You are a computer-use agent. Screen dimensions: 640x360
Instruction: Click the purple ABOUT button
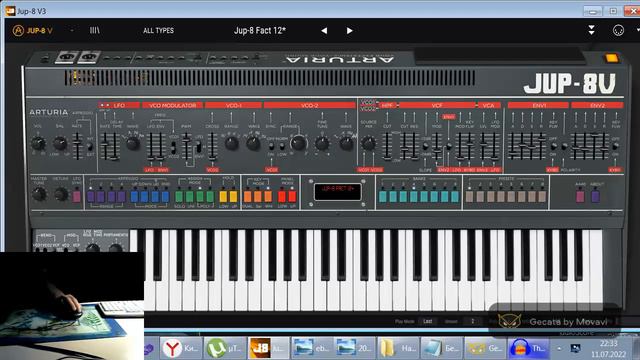coord(596,197)
